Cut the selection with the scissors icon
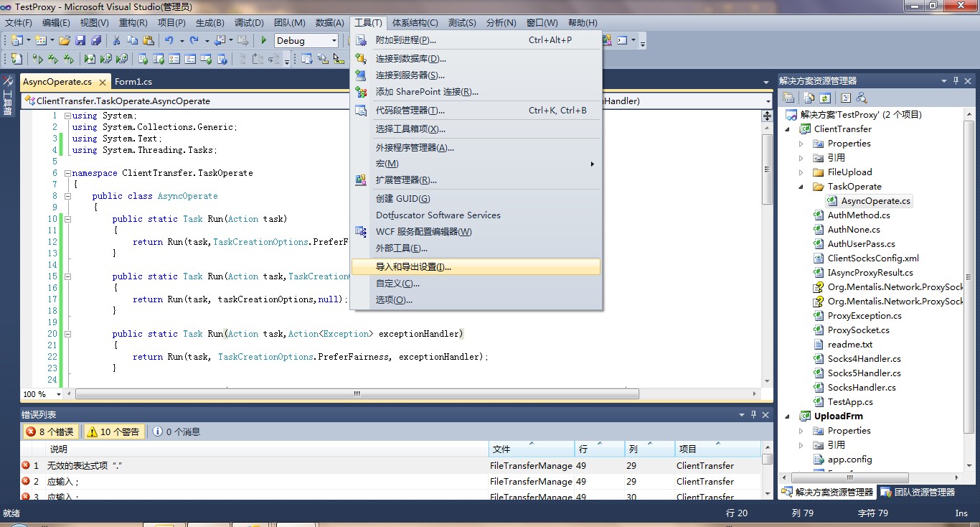The image size is (980, 527). [x=116, y=41]
